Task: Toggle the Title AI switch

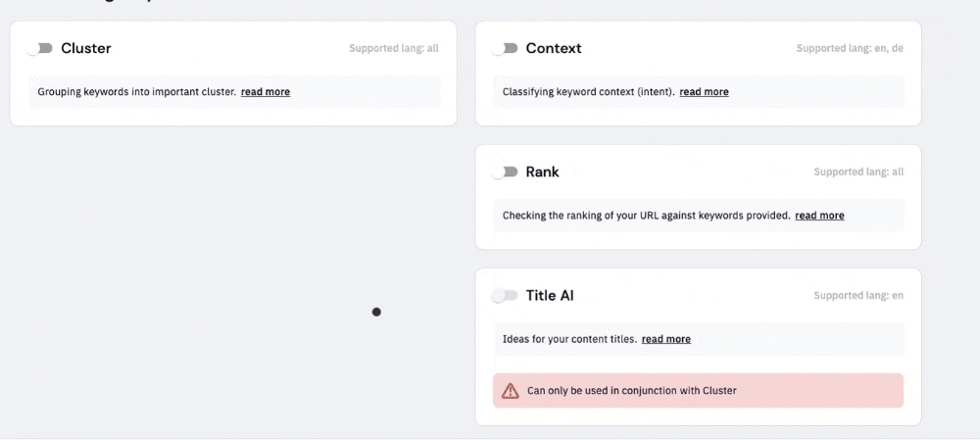Action: 505,296
